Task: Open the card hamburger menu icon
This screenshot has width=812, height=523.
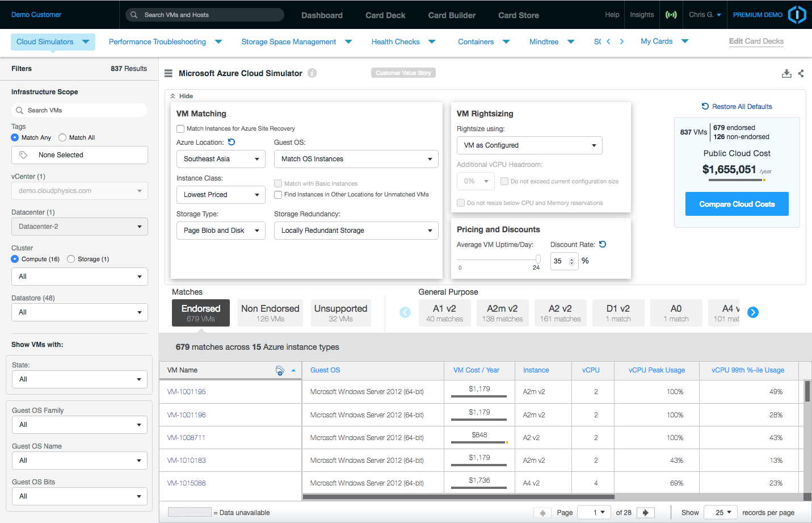Action: pyautogui.click(x=169, y=73)
